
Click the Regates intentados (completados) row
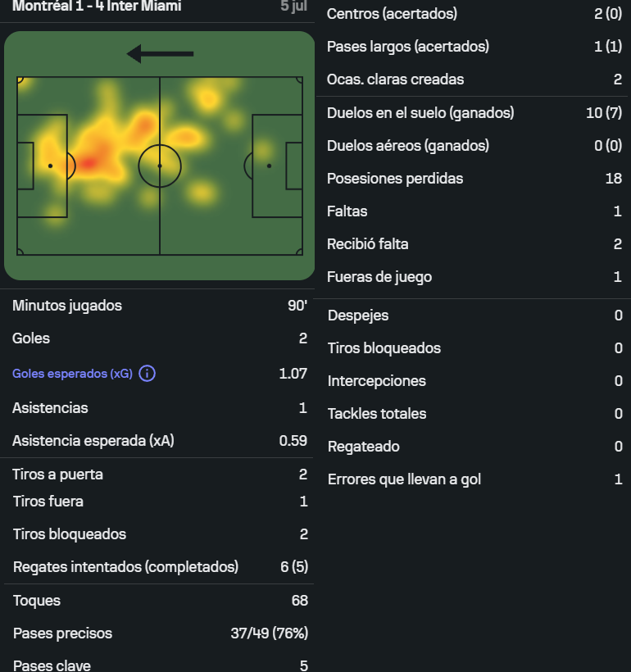(160, 566)
